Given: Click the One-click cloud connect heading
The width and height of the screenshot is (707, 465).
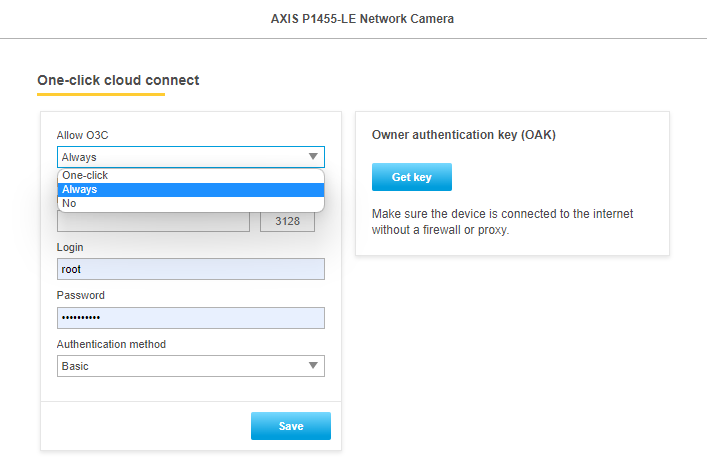Looking at the screenshot, I should [x=118, y=80].
